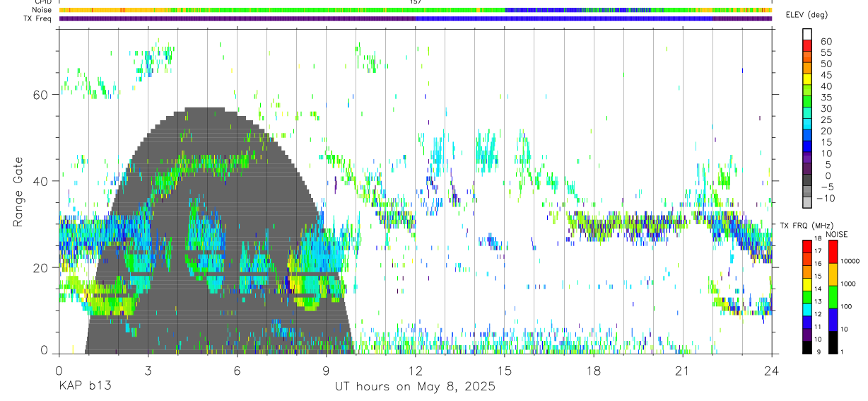Screen dimensions: 868x401
Task: Click the red segment of ELEV colorbar
Action: [807, 46]
